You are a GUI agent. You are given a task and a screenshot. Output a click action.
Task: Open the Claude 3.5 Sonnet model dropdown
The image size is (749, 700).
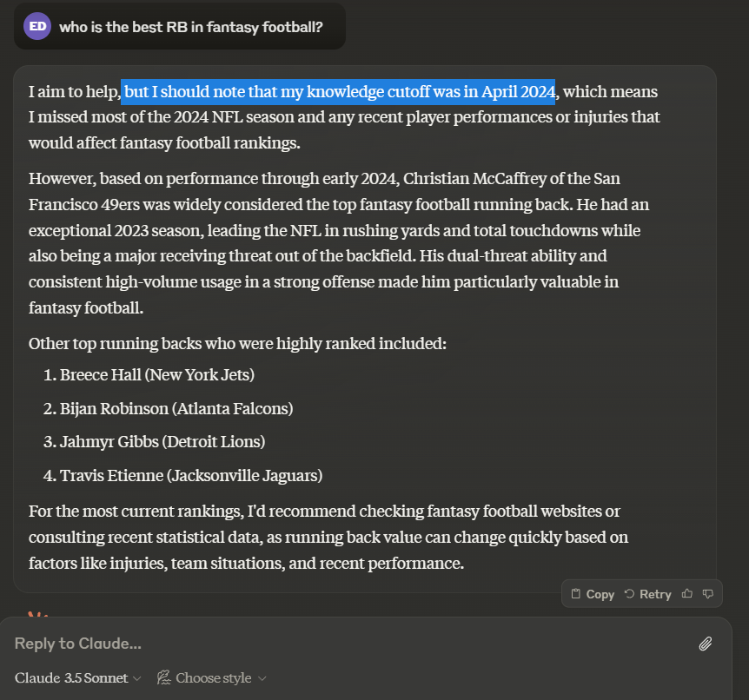77,677
